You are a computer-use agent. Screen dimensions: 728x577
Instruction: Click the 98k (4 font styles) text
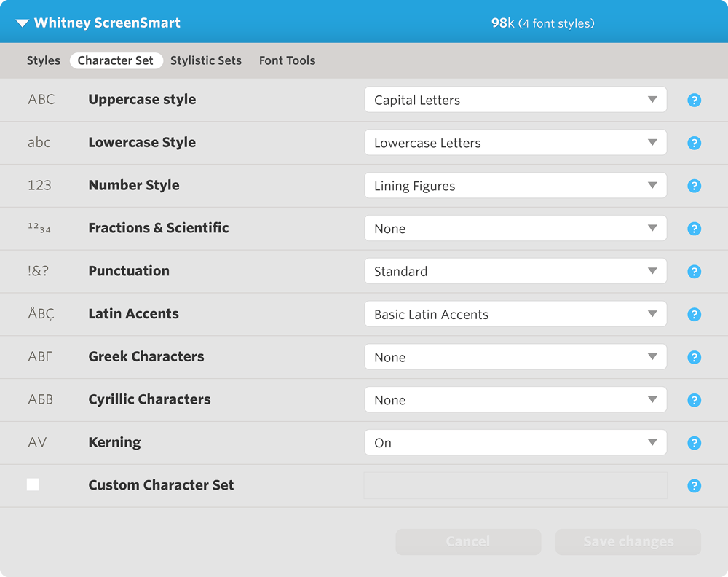(x=543, y=23)
